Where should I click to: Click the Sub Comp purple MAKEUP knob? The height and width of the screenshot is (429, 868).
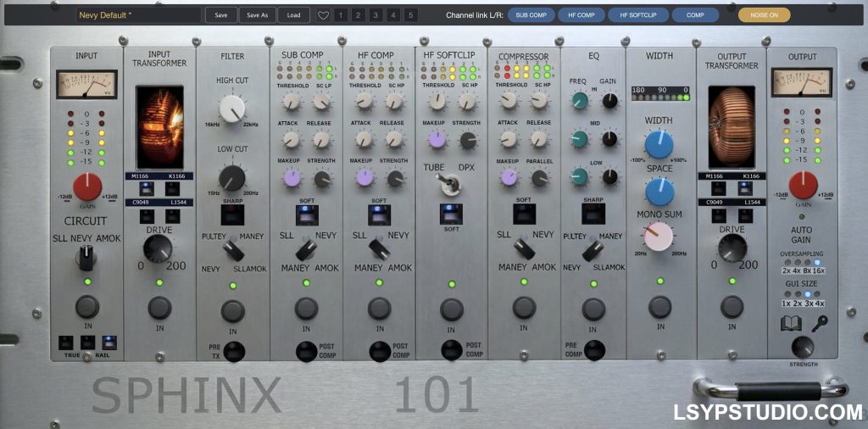click(x=292, y=178)
